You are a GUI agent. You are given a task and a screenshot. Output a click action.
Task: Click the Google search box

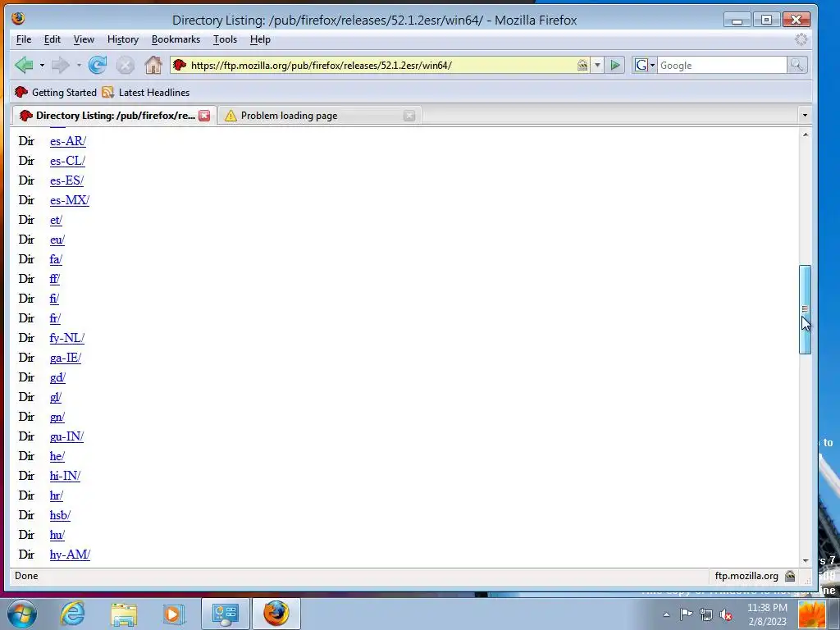[x=722, y=66]
